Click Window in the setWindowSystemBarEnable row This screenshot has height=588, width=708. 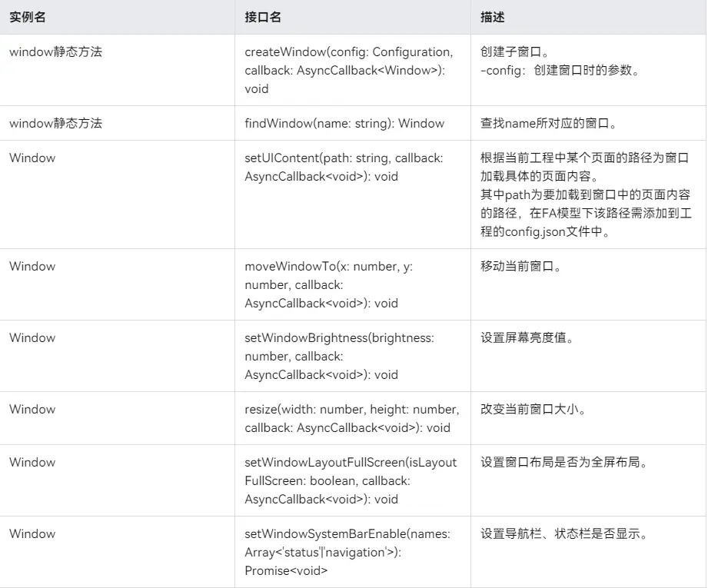point(32,533)
